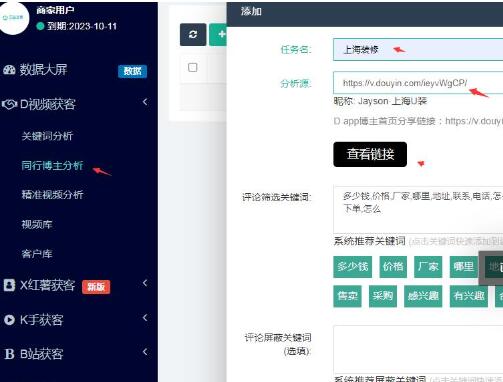
Task: Click the 评论筛选关键词 text area
Action: tap(418, 210)
